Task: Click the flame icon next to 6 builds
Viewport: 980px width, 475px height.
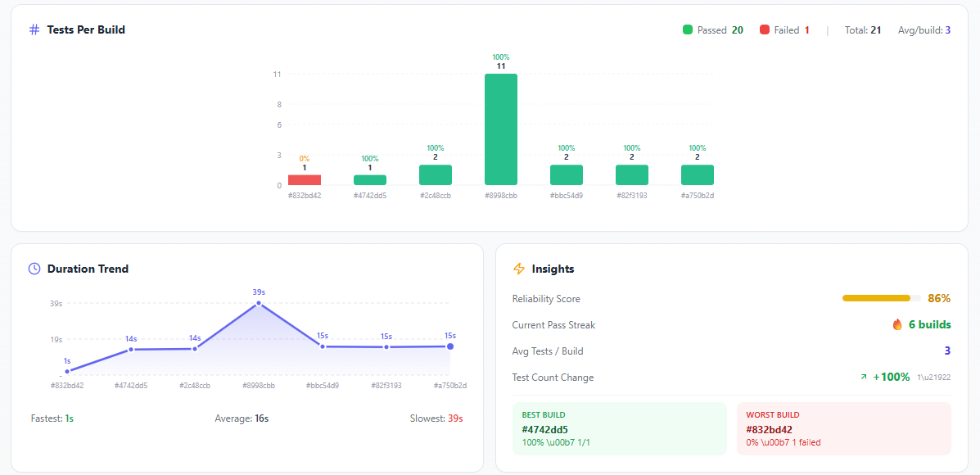Action: coord(898,325)
